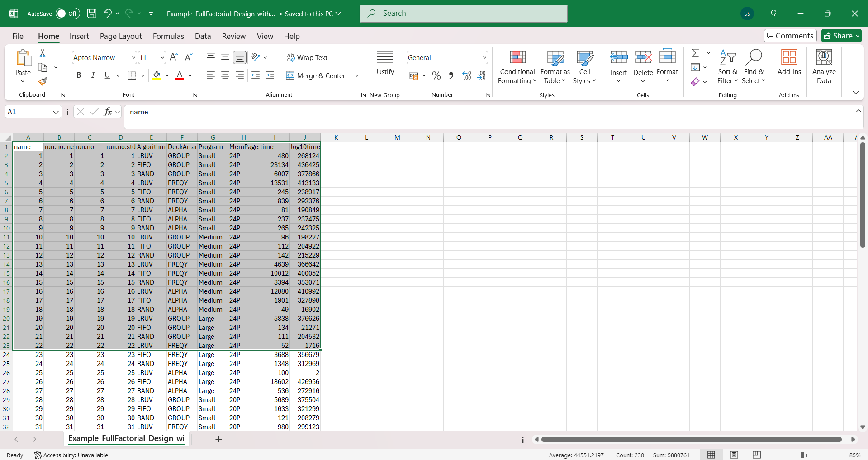Click the Comments button
Image resolution: width=868 pixels, height=460 pixels.
click(789, 35)
